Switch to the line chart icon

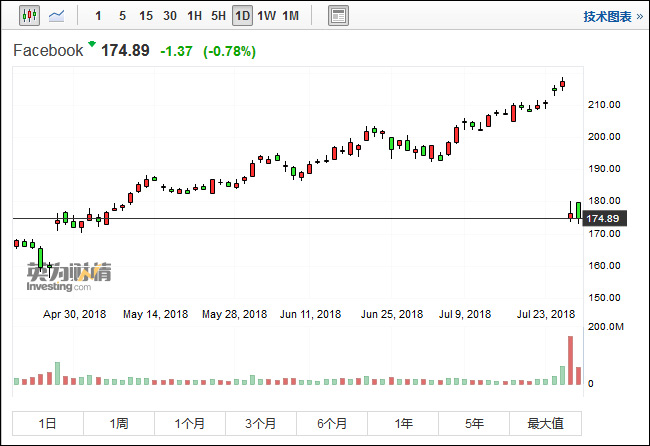(x=57, y=16)
